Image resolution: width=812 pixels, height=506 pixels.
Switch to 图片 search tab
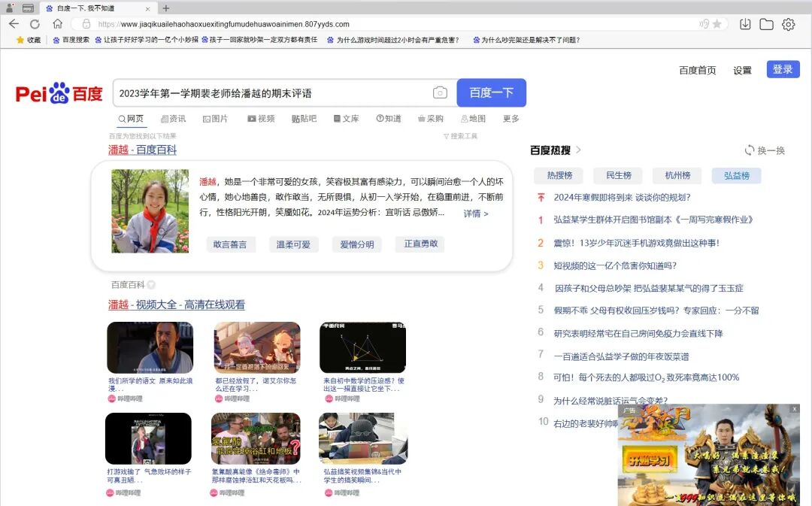216,119
